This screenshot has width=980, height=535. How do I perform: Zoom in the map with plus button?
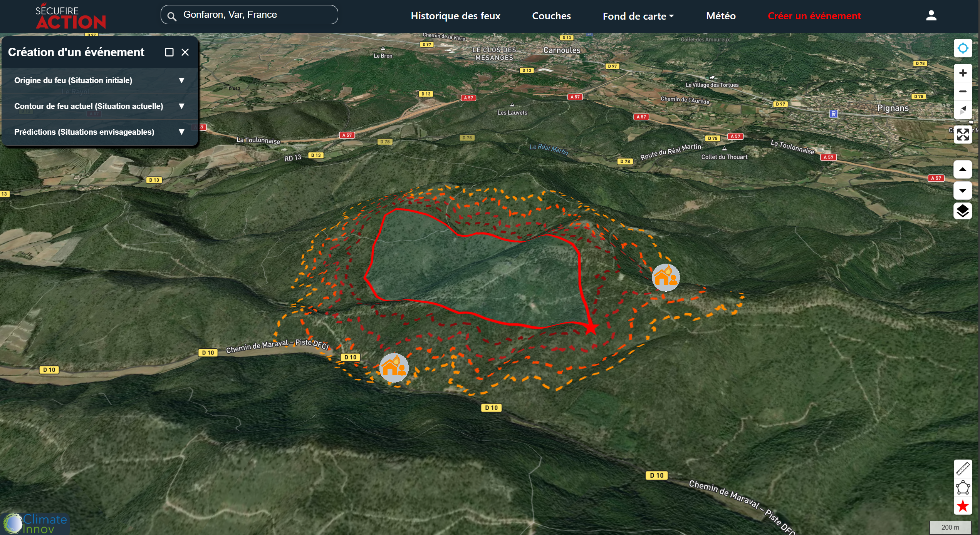point(963,73)
